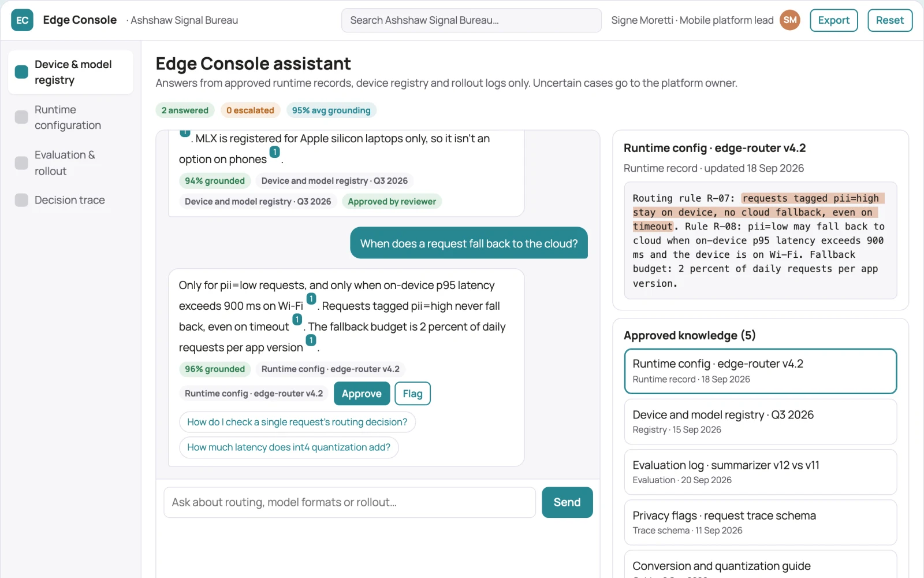Open citation marker after 'option on phones'

pos(275,152)
